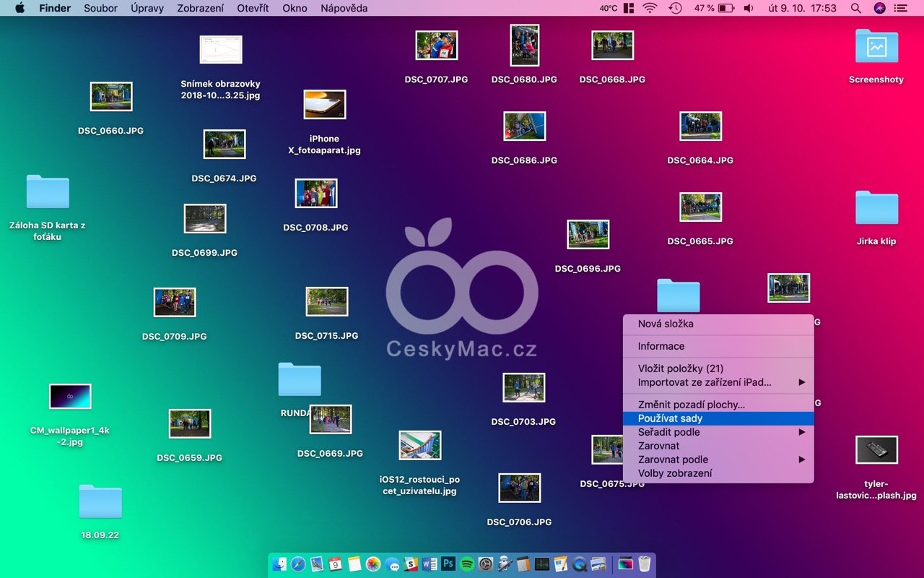Click "Volby zobrazení" in the context menu
The height and width of the screenshot is (578, 924).
[x=674, y=473]
